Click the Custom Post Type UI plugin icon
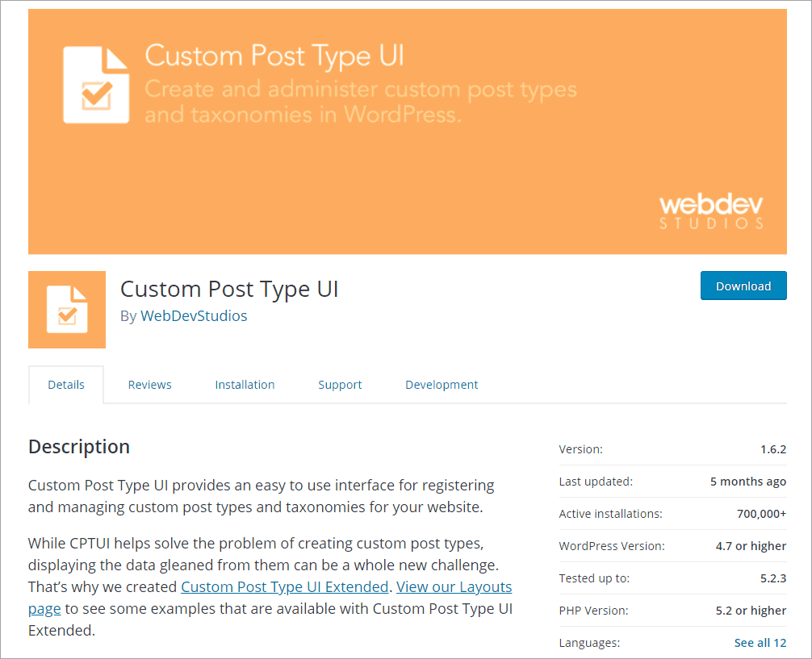Image resolution: width=812 pixels, height=659 pixels. click(x=66, y=309)
